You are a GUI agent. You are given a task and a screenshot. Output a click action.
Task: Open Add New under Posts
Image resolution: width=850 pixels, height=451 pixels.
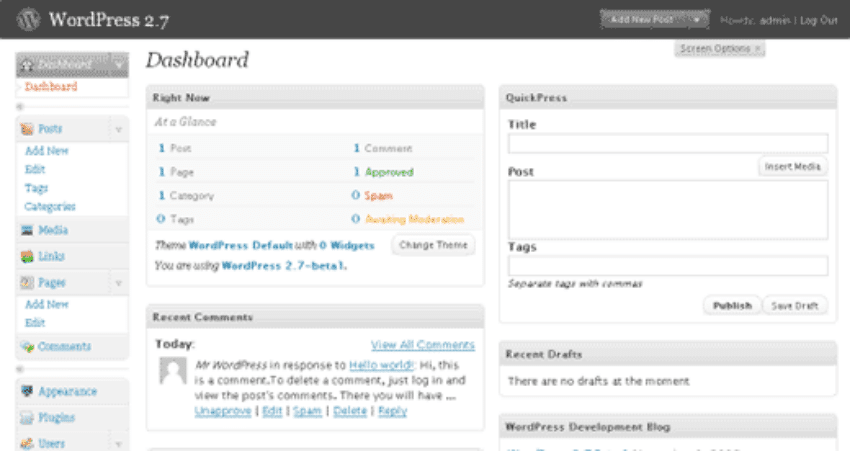pyautogui.click(x=47, y=151)
